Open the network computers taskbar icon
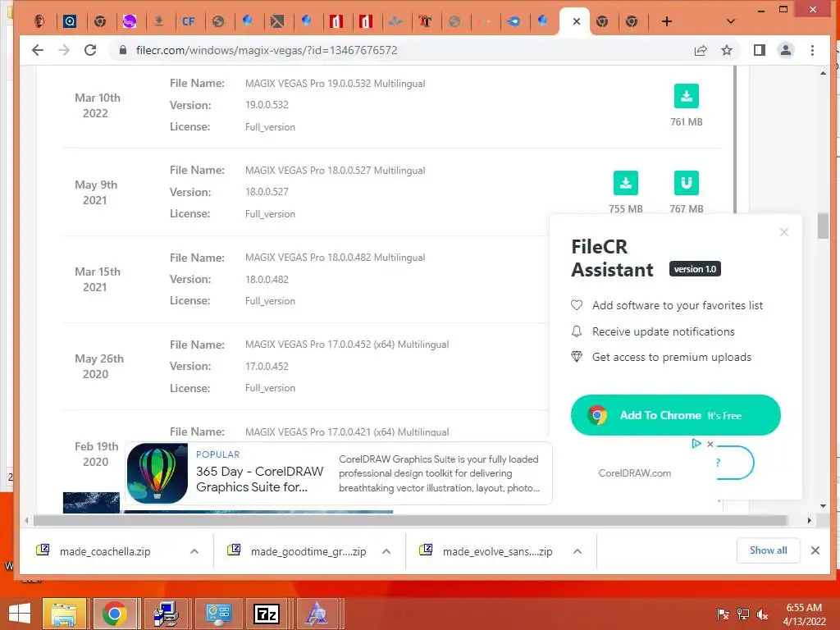The height and width of the screenshot is (630, 840). pyautogui.click(x=166, y=614)
